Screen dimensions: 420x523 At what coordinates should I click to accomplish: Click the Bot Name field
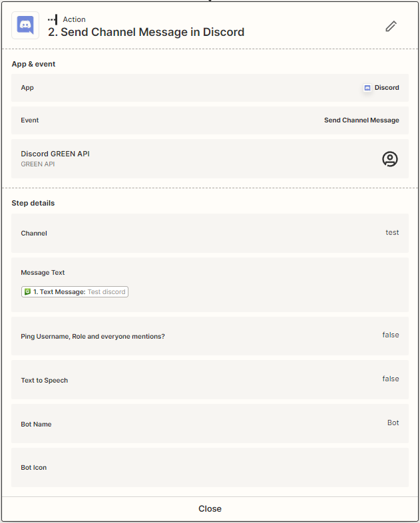[210, 424]
